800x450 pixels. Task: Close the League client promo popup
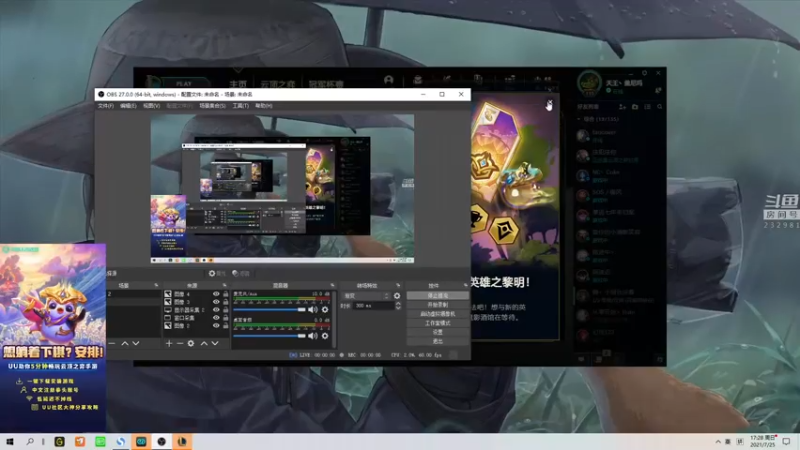click(x=549, y=104)
